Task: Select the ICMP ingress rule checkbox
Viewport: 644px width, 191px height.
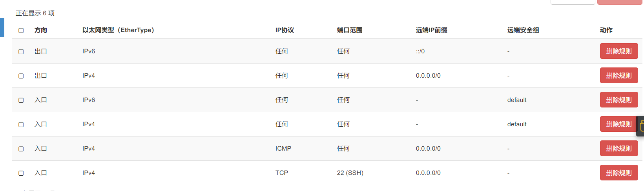Action: (x=21, y=149)
